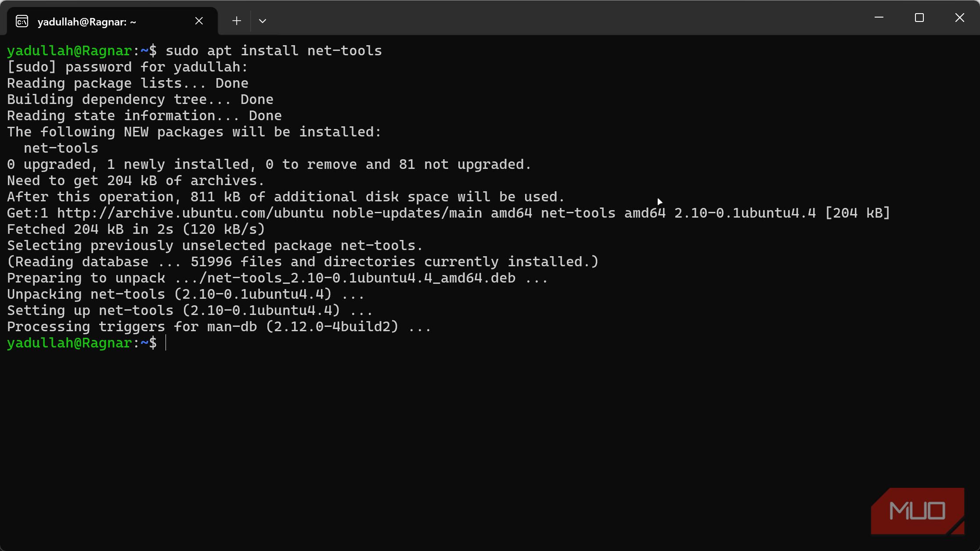Click the top green yadullah@Ragnar prompt
980x551 pixels.
[69, 51]
